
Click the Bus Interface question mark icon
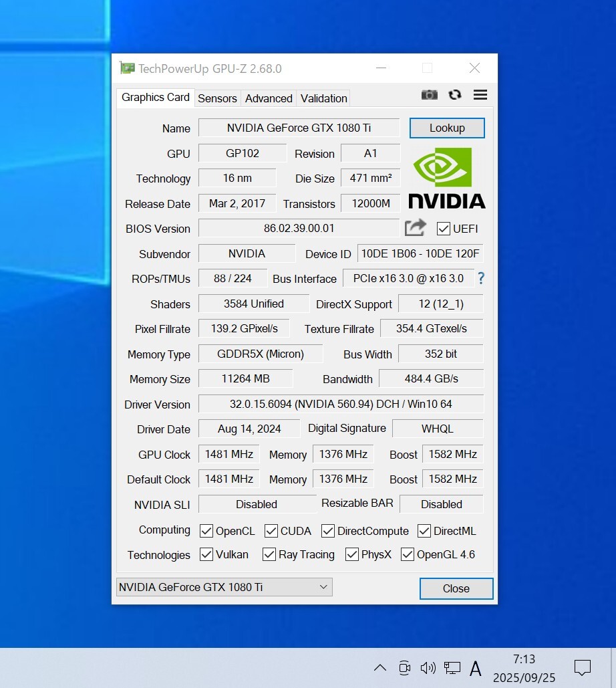[480, 279]
